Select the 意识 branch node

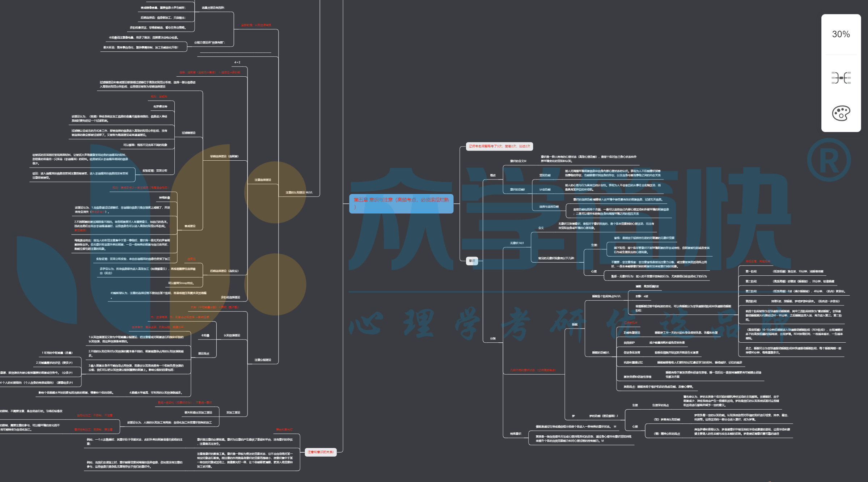472,261
